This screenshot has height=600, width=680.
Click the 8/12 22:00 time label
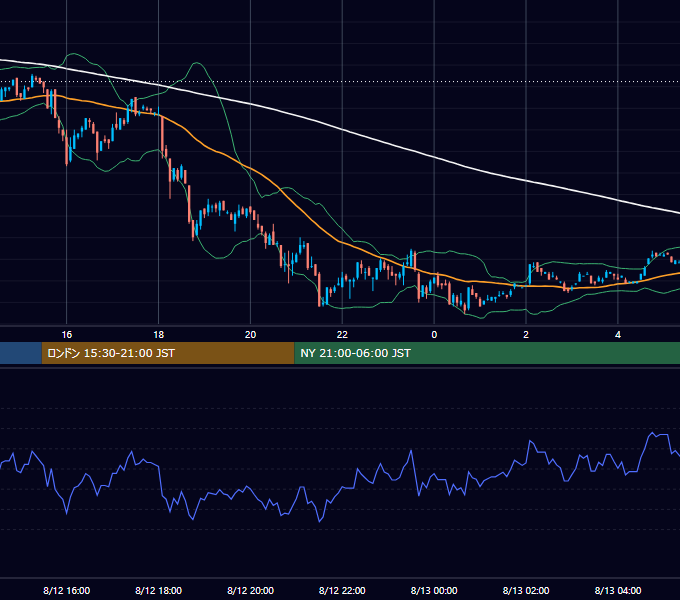[342, 590]
